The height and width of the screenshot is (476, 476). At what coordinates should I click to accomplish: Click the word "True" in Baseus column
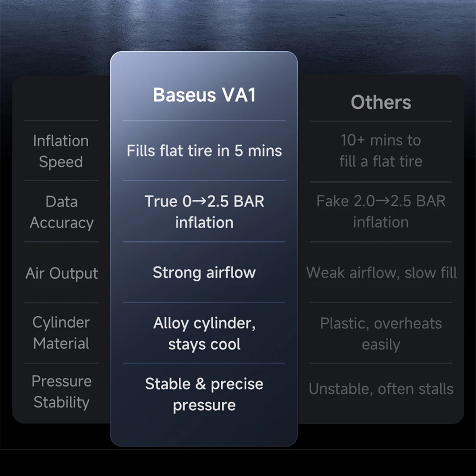point(161,201)
